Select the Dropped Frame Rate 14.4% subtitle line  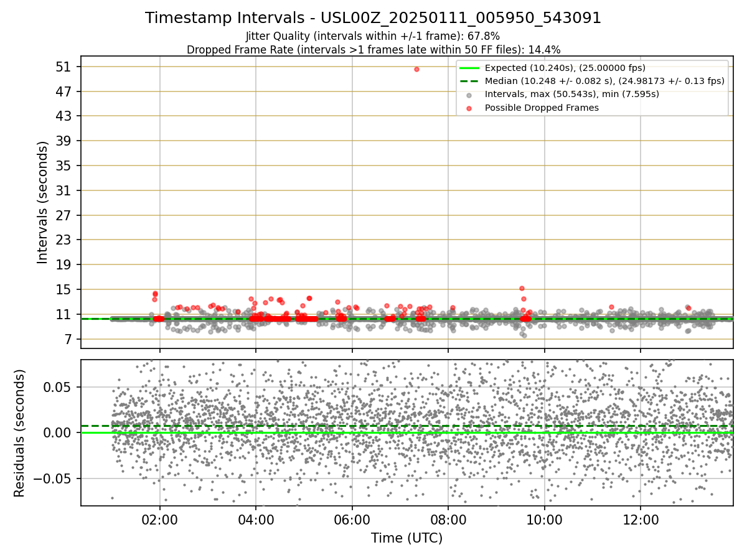tap(373, 50)
